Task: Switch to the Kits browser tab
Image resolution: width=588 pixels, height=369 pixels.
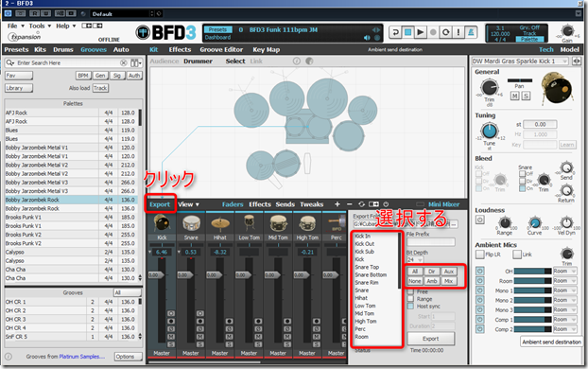Action: (x=40, y=49)
